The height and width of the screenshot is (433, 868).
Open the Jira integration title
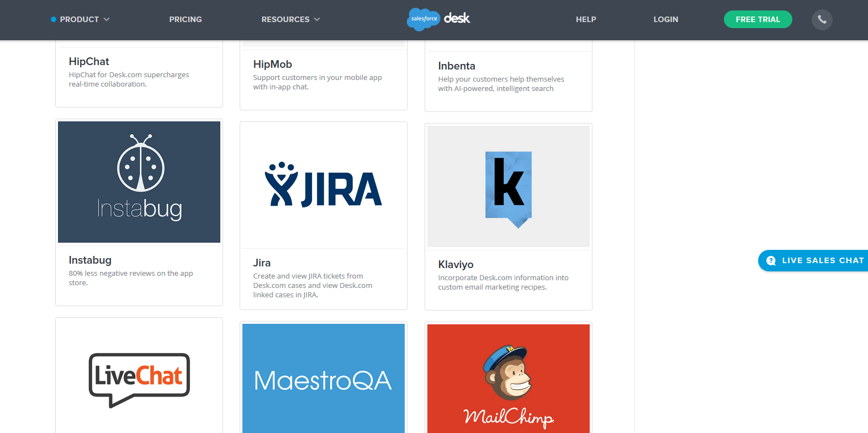coord(262,263)
